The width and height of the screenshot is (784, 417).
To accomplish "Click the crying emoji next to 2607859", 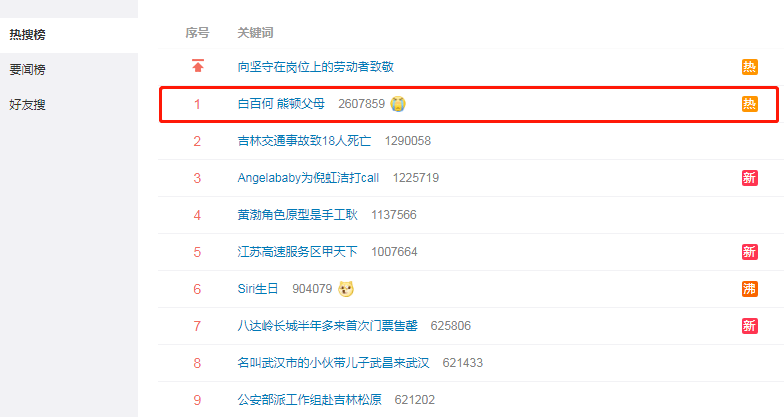I will click(x=398, y=104).
